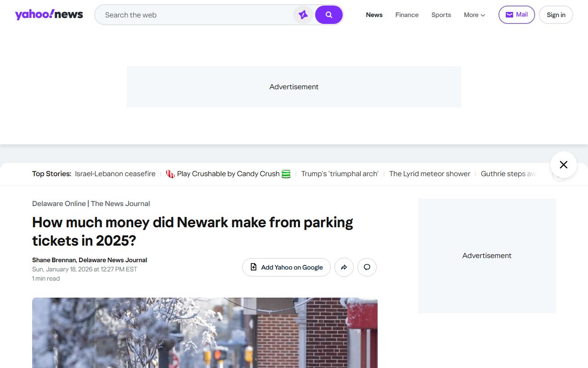Open the Guthrie steps away story
Viewport: 588px width, 368px height.
pyautogui.click(x=509, y=174)
